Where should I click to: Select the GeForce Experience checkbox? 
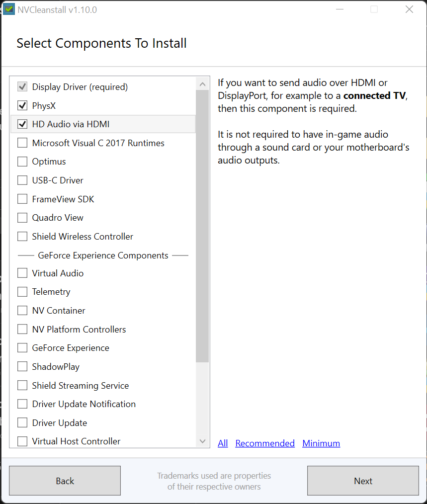[22, 348]
